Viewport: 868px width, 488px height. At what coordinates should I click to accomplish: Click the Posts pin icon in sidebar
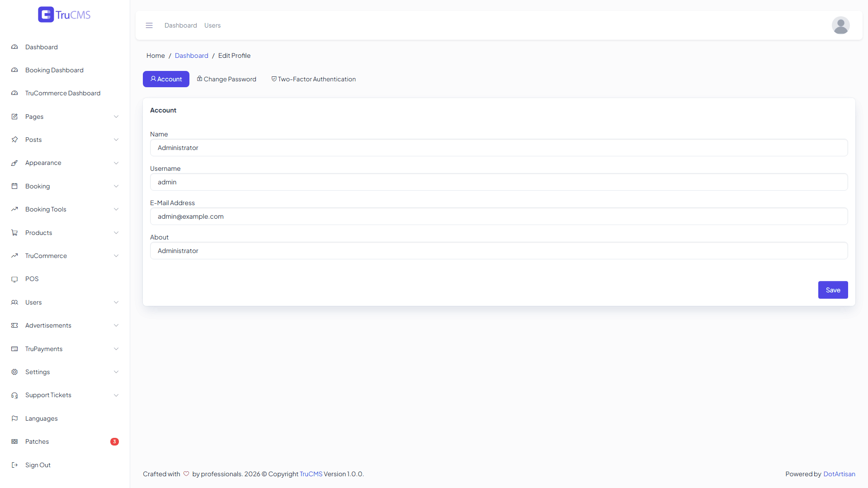tap(14, 140)
